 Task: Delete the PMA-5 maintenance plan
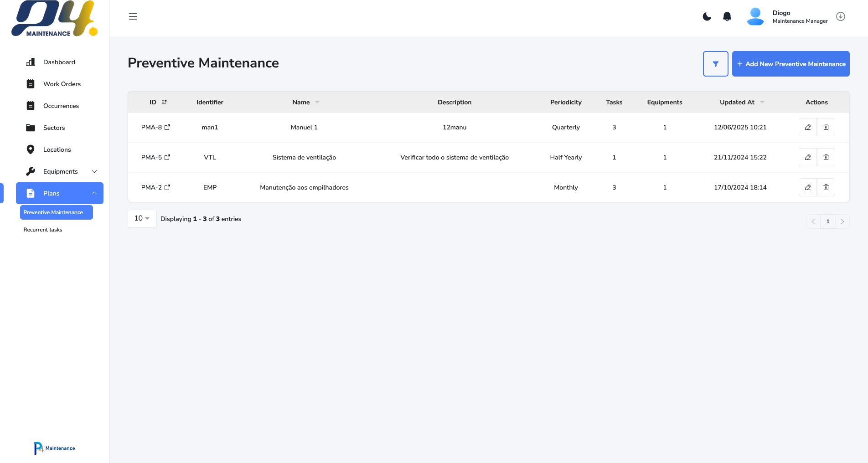(x=826, y=157)
